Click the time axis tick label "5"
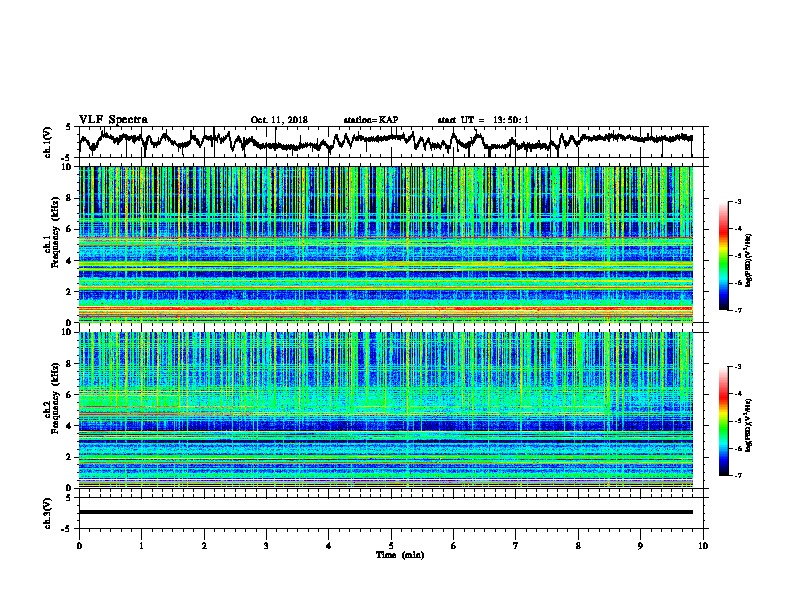Viewport: 792px width, 612px height. pyautogui.click(x=391, y=545)
